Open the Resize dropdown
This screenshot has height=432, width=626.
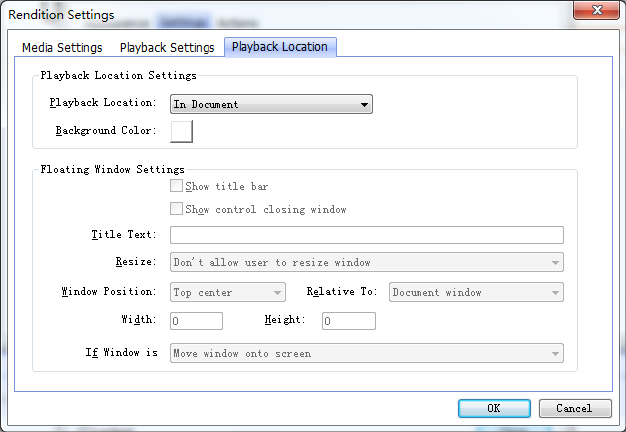[x=366, y=263]
